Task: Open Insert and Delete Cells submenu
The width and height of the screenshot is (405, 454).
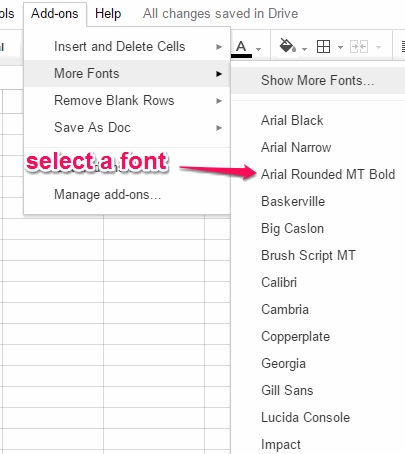Action: coord(127,47)
